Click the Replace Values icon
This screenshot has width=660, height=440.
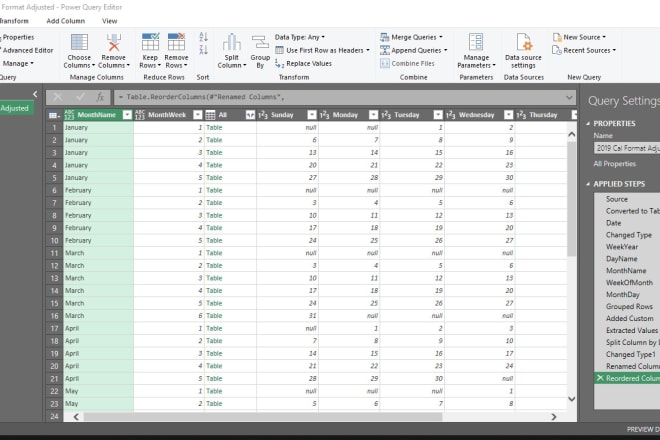click(x=279, y=64)
